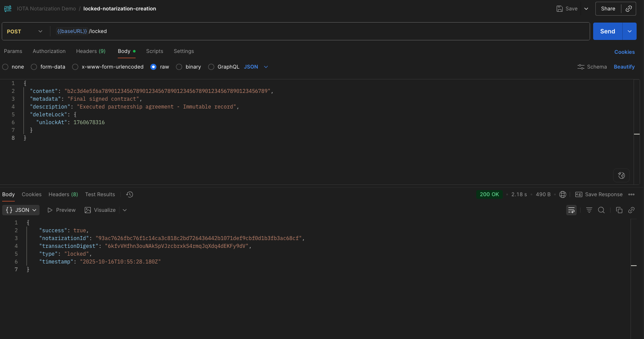The image size is (644, 339).
Task: Filter the JSON response with the filter icon
Action: [589, 210]
